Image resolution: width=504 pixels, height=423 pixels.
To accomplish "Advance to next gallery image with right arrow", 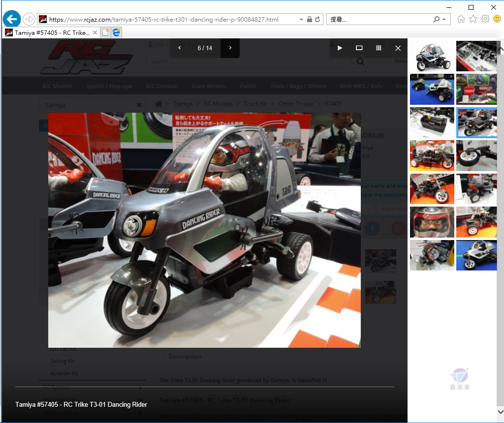I will (x=230, y=48).
